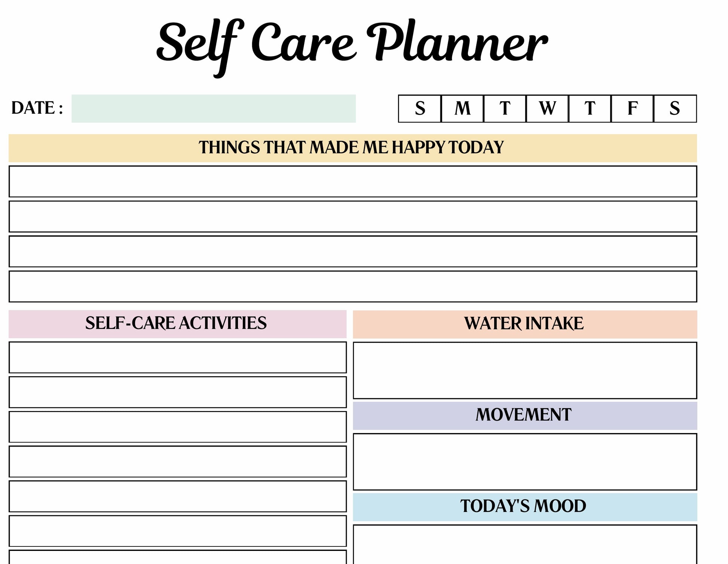Check the Sunday box, the first S
Screen dimensions: 728x564
[420, 108]
